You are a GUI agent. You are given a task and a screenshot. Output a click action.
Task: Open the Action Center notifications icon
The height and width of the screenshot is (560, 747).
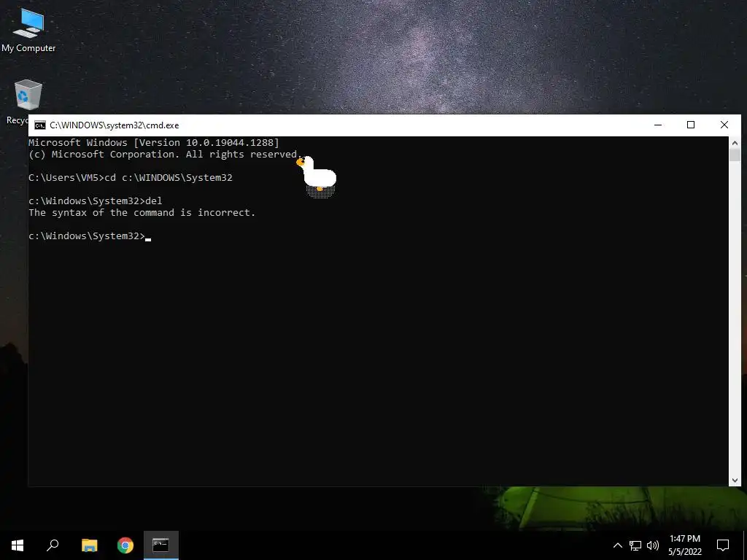click(x=723, y=545)
